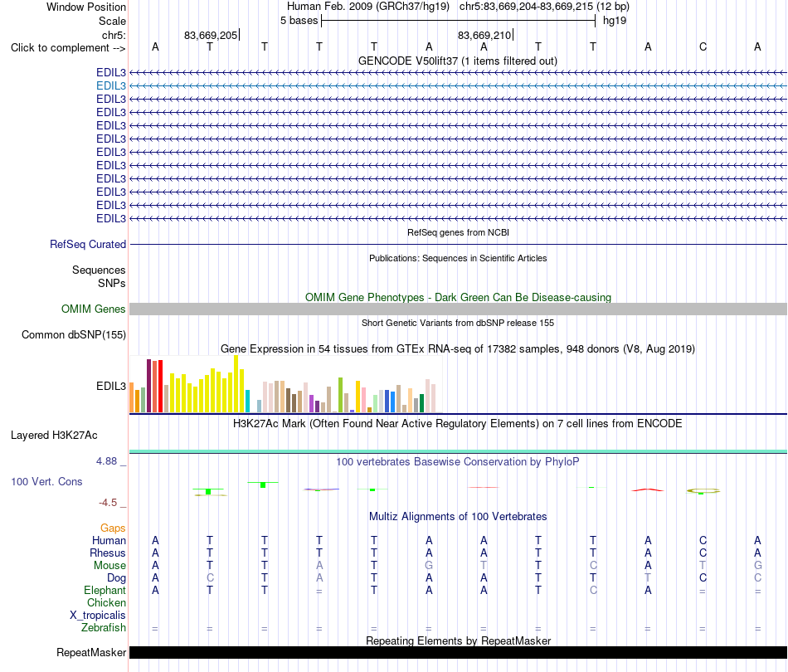Select the Human species label
The image size is (788, 672).
click(109, 540)
